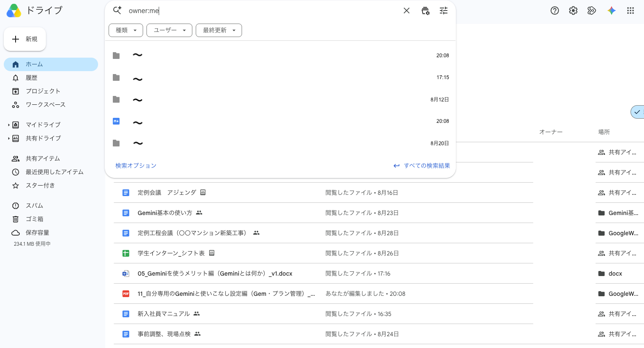Viewport: 644px width, 348px height.
Task: Open the ユーザー filter dropdown
Action: [x=169, y=30]
